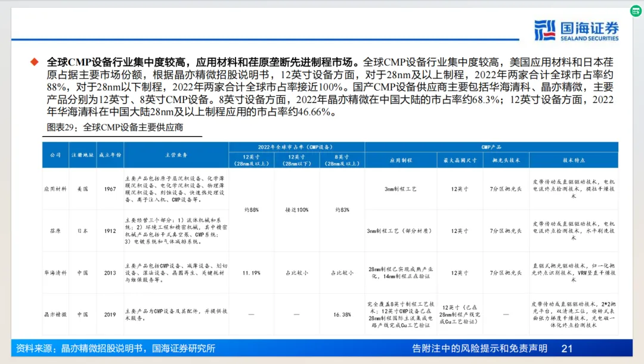Image resolution: width=644 pixels, height=364 pixels.
Task: Click the founding year '1912'
Action: coord(110,231)
